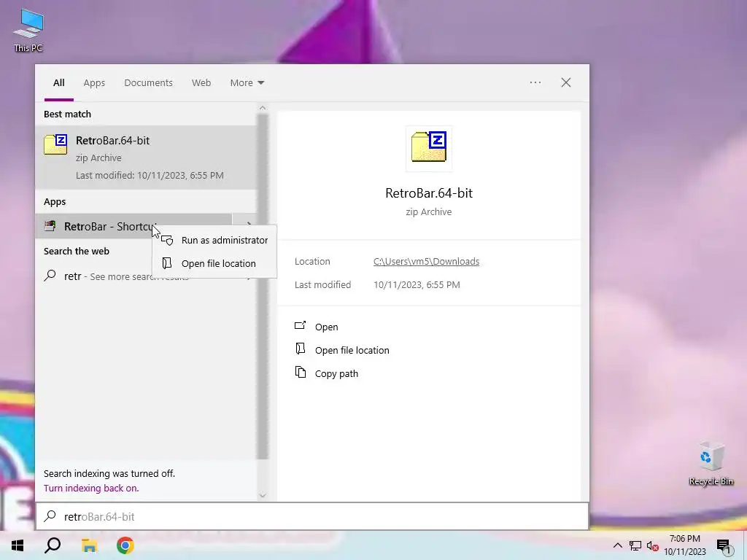Choose Open file location in context menu
This screenshot has height=560, width=747.
[x=214, y=263]
